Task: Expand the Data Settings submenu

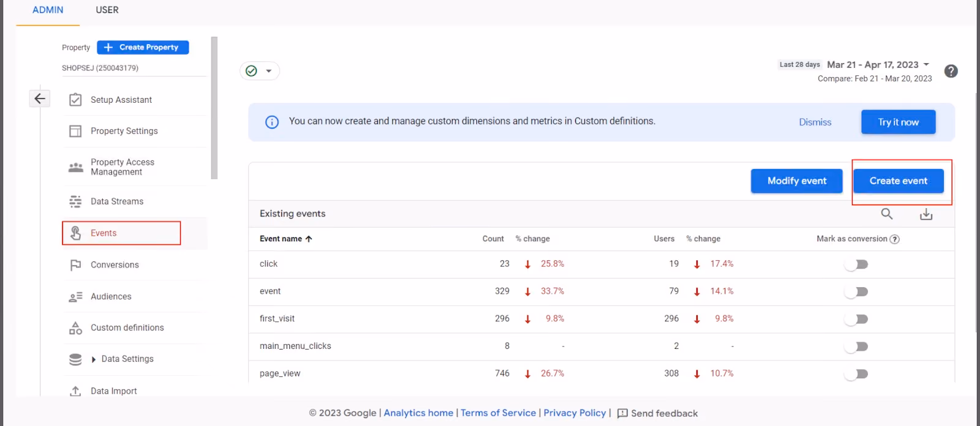Action: pyautogui.click(x=94, y=359)
